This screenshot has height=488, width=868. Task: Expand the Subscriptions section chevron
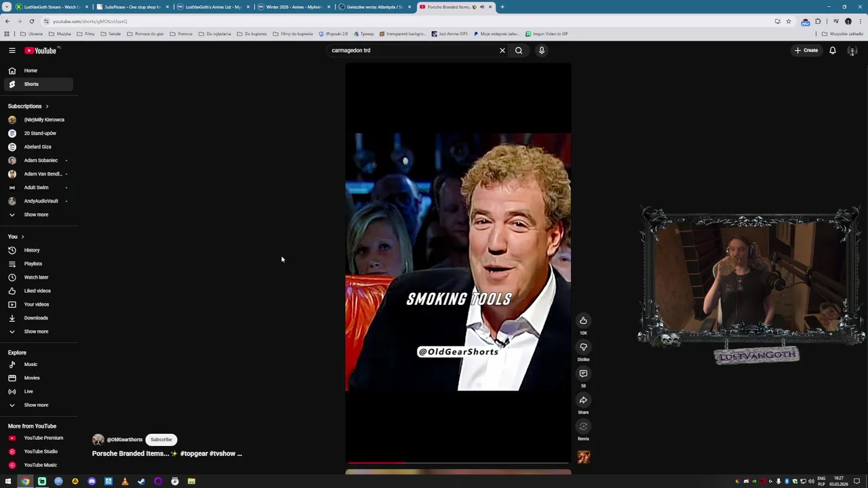pyautogui.click(x=47, y=106)
